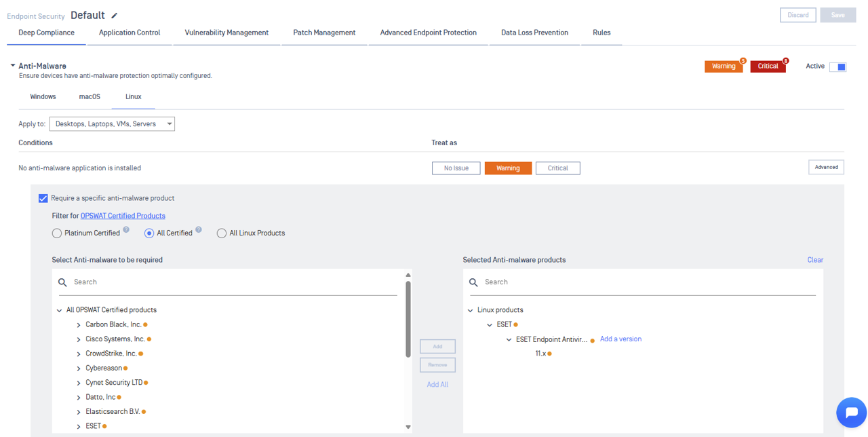Set treatment to No Issue
Image resolution: width=868 pixels, height=437 pixels.
point(456,168)
